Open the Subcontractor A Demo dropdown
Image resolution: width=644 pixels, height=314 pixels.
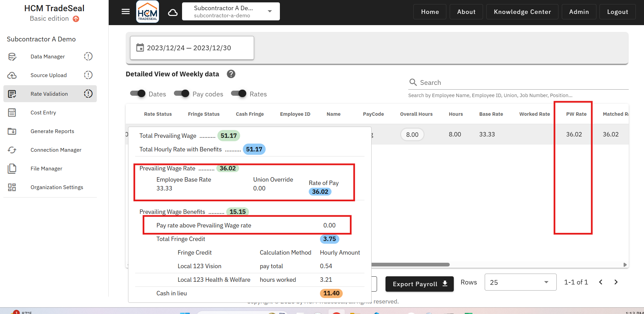pos(231,12)
